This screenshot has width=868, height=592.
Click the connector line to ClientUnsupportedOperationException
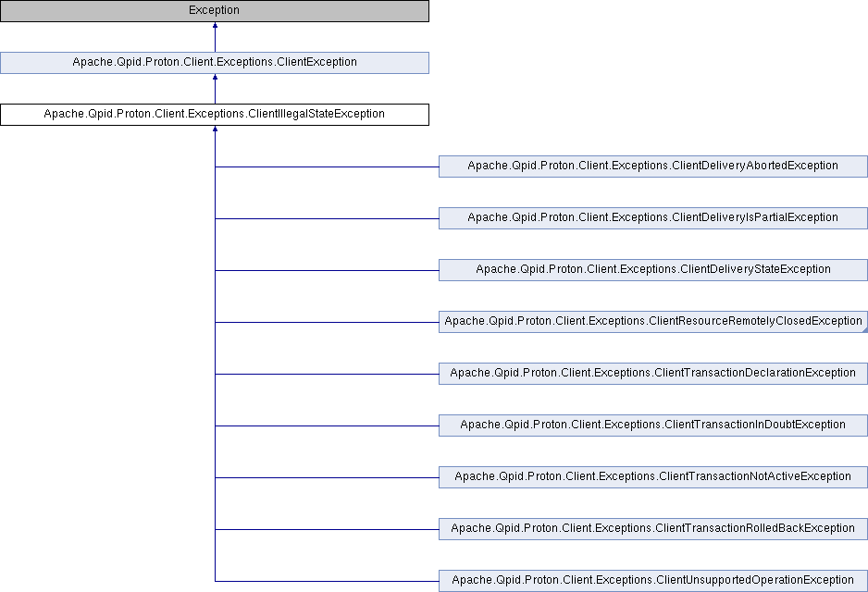coord(326,581)
